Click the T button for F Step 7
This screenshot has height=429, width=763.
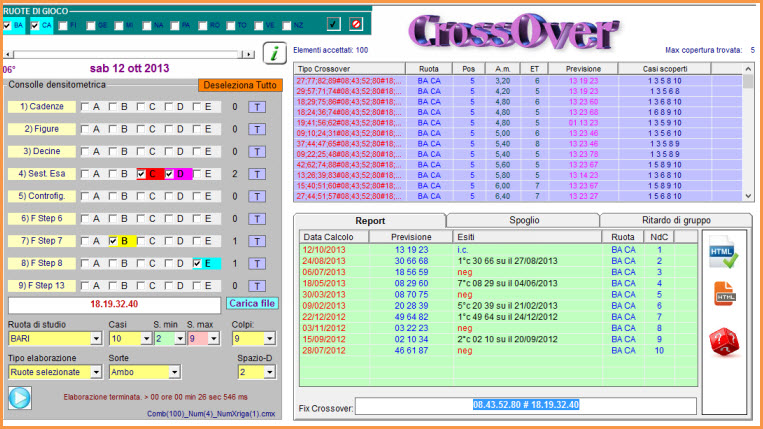coord(257,241)
